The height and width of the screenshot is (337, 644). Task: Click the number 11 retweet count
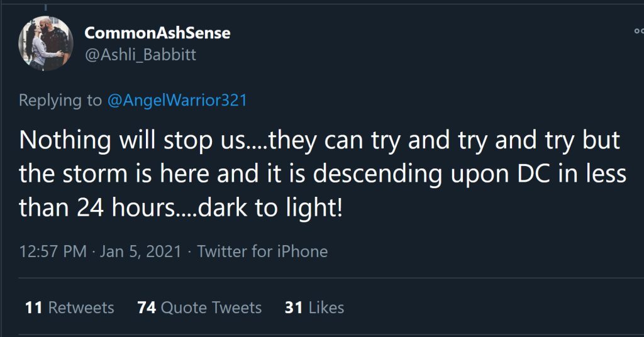[33, 307]
